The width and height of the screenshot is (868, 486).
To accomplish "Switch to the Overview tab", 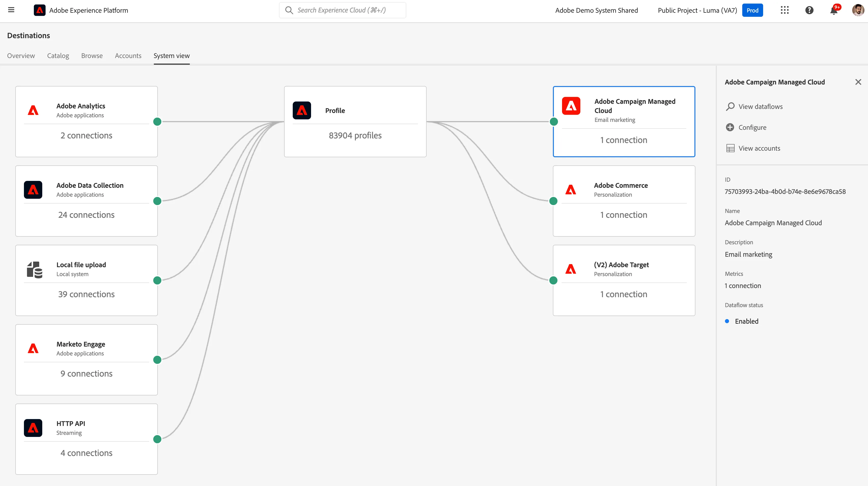I will pyautogui.click(x=21, y=55).
